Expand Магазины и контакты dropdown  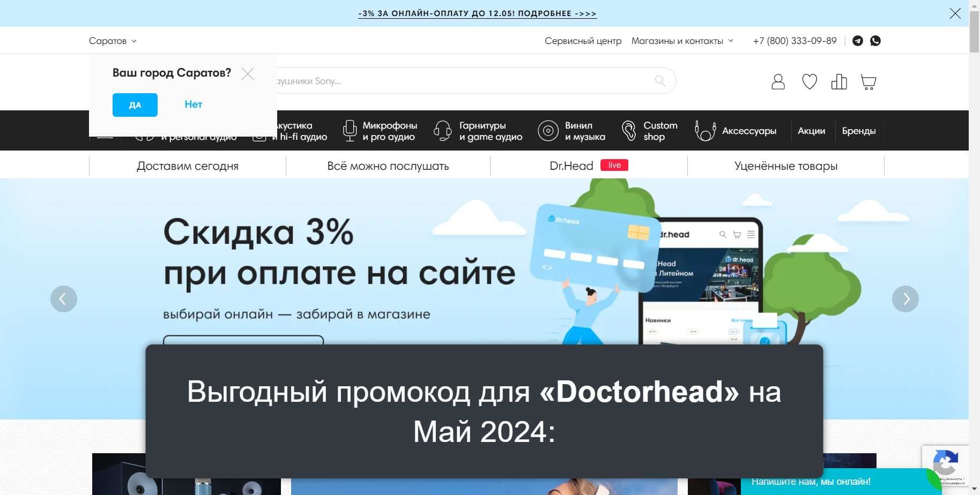[682, 41]
